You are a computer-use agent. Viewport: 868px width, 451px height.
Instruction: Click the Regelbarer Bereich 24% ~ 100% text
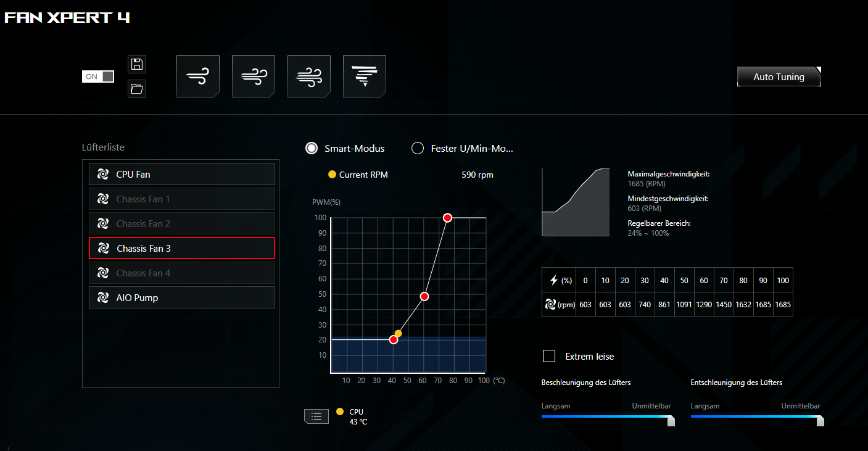[x=659, y=228]
